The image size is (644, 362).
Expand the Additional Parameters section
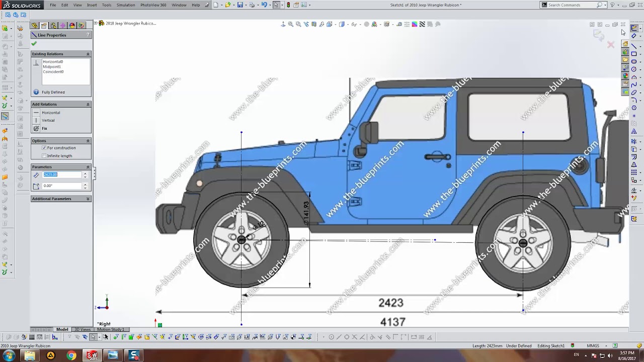[88, 199]
